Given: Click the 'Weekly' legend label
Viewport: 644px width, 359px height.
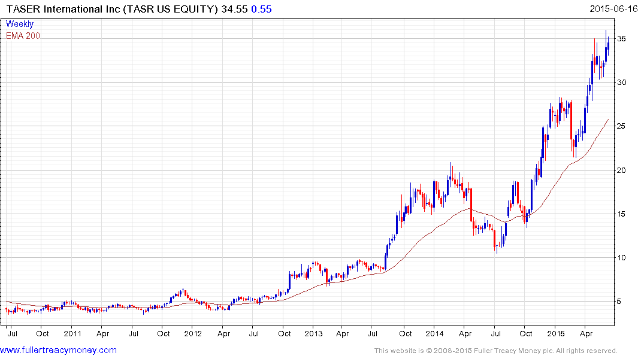Looking at the screenshot, I should 20,24.
